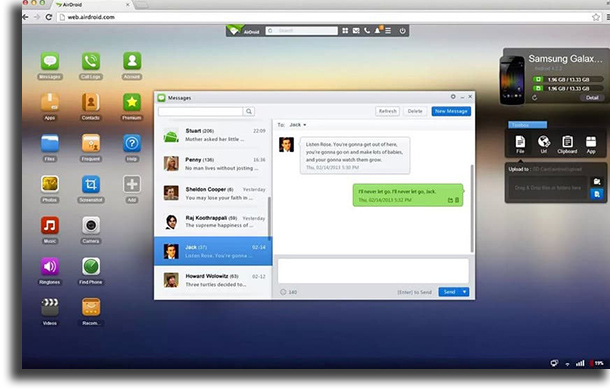Click the Add plus icon
The height and width of the screenshot is (390, 610).
(132, 184)
